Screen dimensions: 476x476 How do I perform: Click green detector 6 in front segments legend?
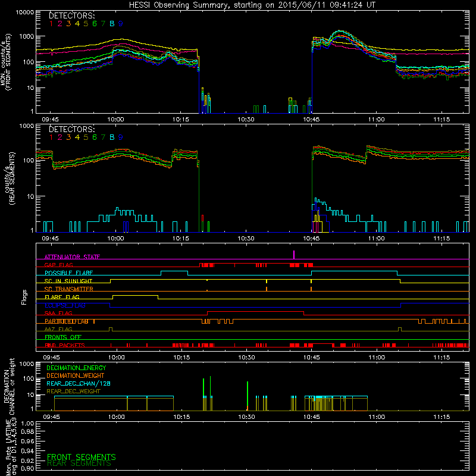pos(95,24)
